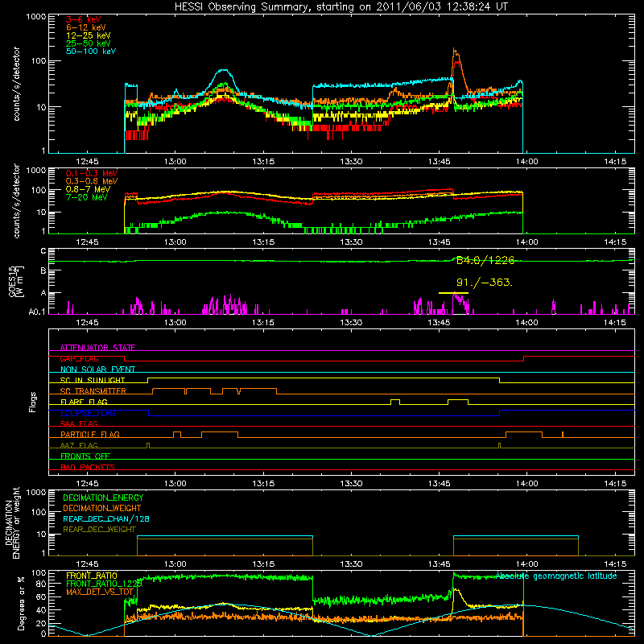Image resolution: width=644 pixels, height=644 pixels.
Task: Click the SAA_FLAG label
Action: click(x=79, y=423)
